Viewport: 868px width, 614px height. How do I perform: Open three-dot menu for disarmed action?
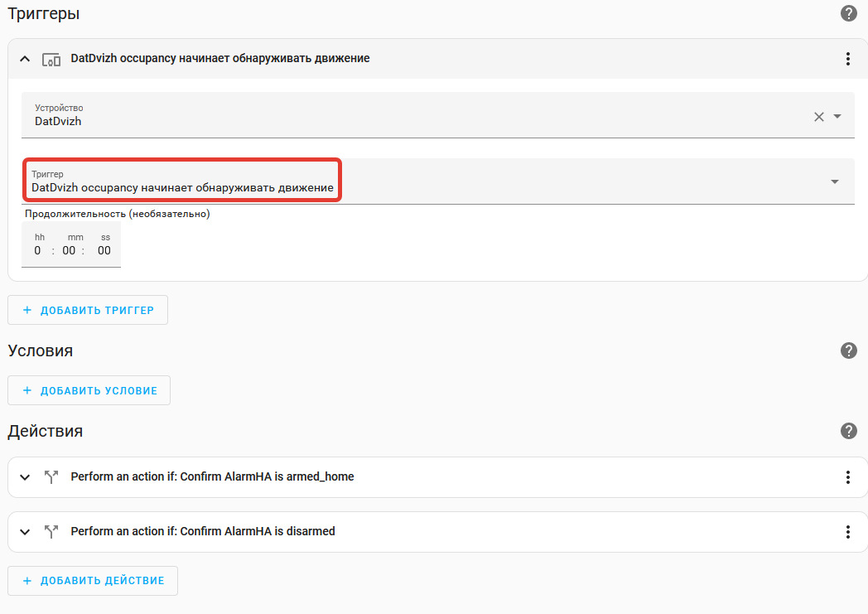847,531
